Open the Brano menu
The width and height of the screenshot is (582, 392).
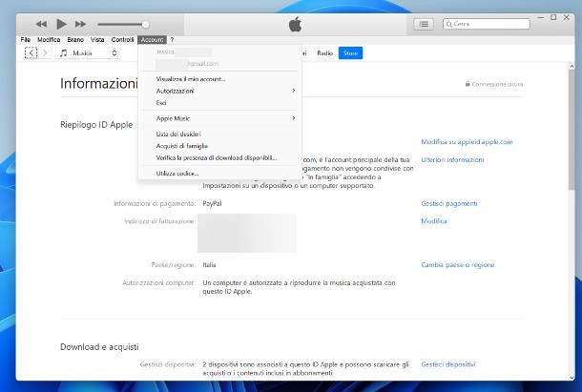[x=75, y=40]
